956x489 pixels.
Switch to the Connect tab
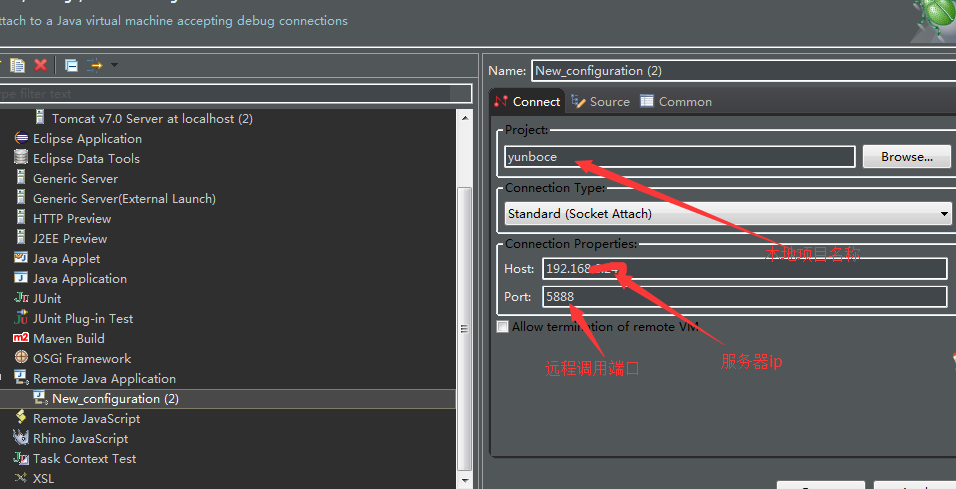(x=528, y=102)
